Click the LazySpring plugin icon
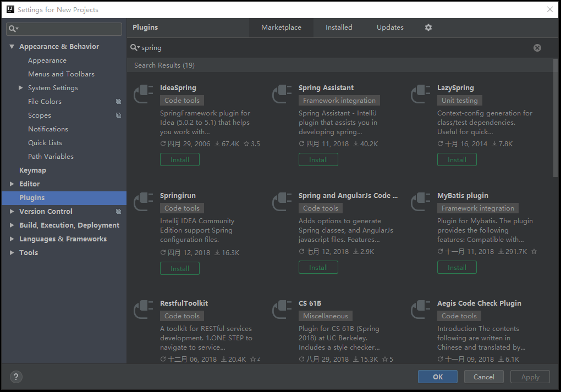This screenshot has height=392, width=561. coord(420,93)
